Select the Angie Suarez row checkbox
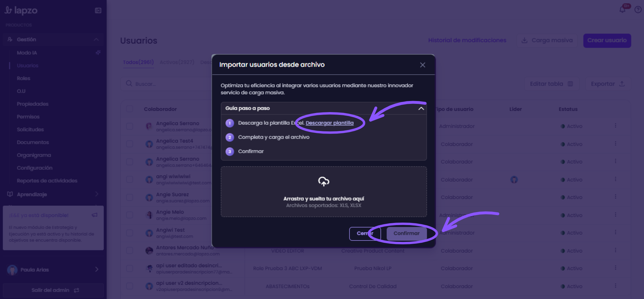The height and width of the screenshot is (299, 644). 129,197
